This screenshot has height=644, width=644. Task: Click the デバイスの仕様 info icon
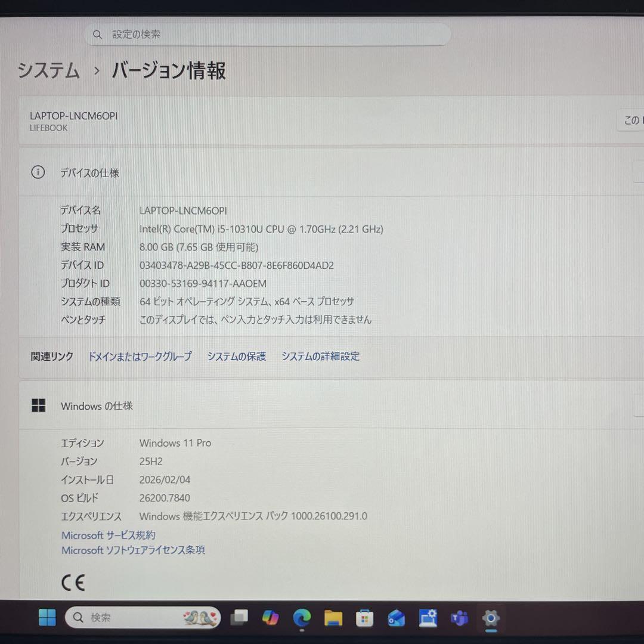(38, 172)
